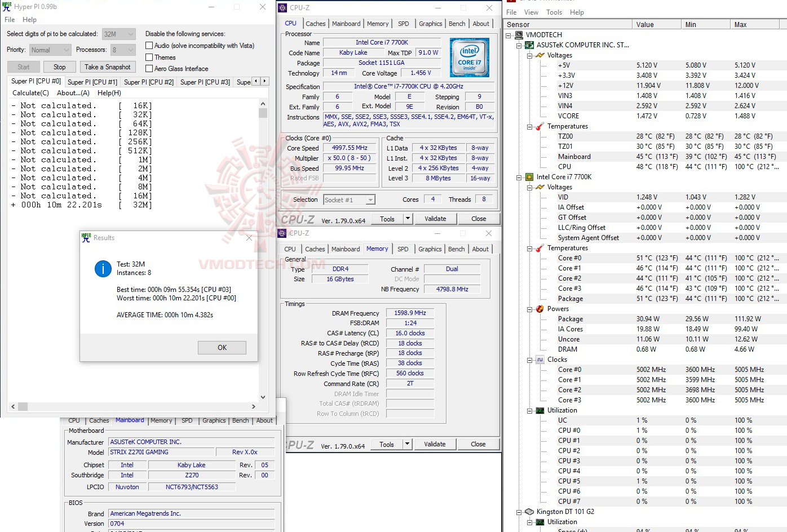Switch to the Super PI [CPU #2] tab

pos(149,82)
